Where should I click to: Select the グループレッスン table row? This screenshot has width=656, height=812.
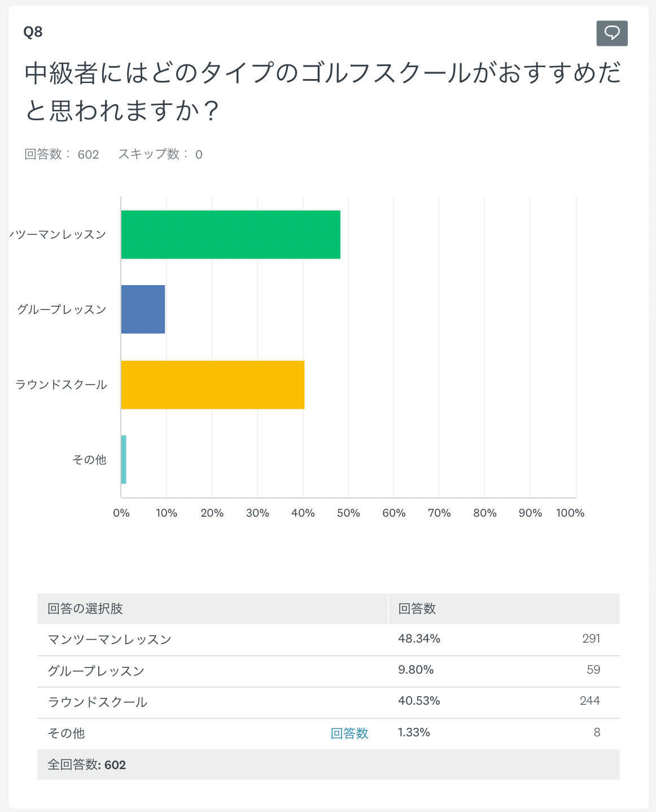pos(96,671)
